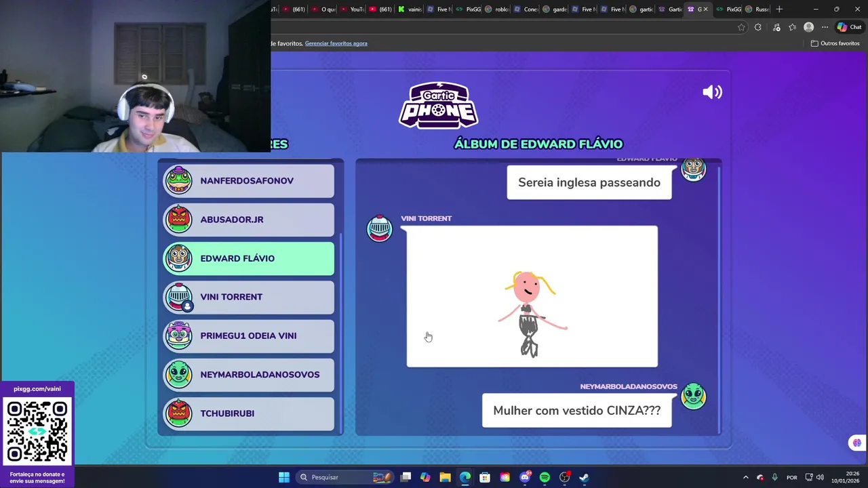Click alien avatar next to 'Mulher com vestido CINZA???'
Screen dimensions: 868x488
click(x=693, y=396)
